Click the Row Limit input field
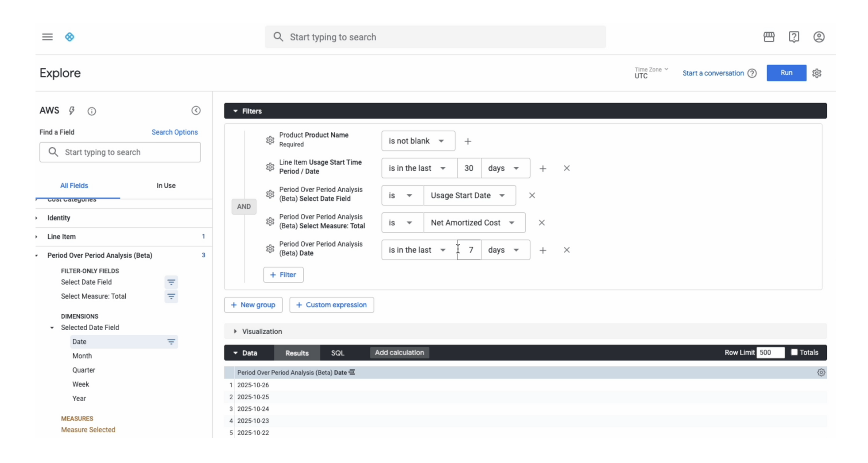Viewport: 868px width, 463px height. 770,353
